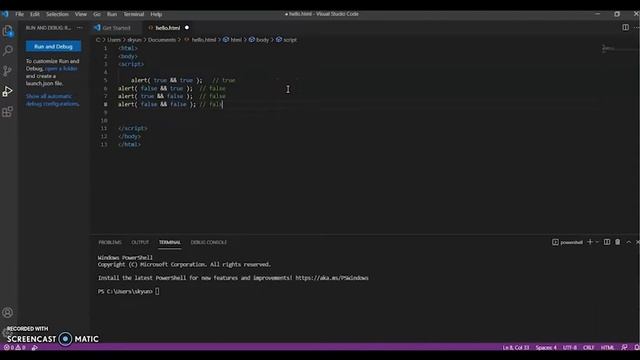This screenshot has height=360, width=640.
Task: Switch to the Debug Console tab
Action: 209,242
